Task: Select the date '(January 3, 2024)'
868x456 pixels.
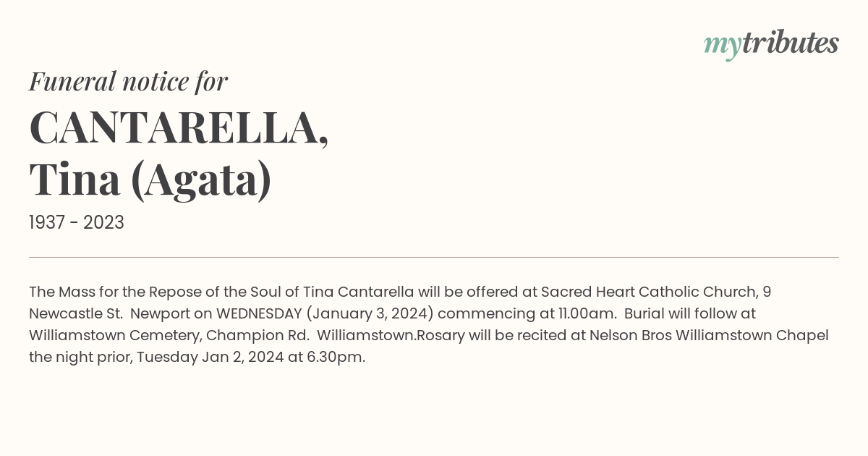Action: 370,314
